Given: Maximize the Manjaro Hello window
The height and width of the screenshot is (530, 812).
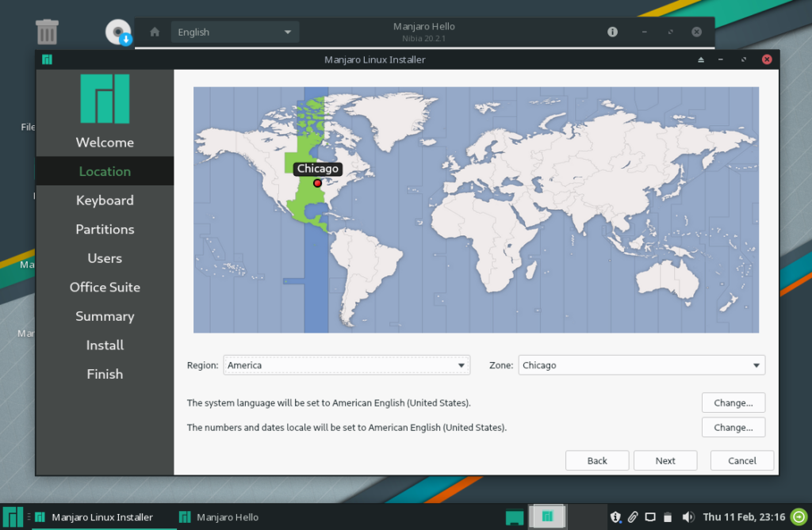Looking at the screenshot, I should click(x=671, y=32).
